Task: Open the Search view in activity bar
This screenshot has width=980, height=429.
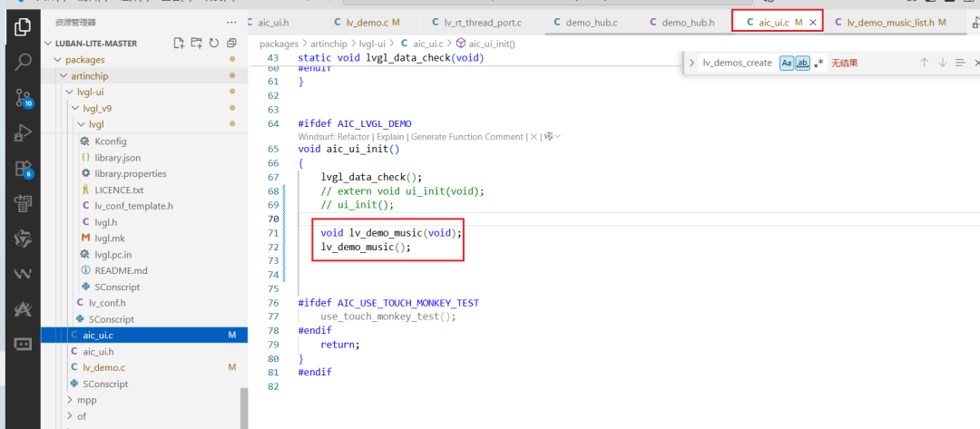Action: pos(23,62)
